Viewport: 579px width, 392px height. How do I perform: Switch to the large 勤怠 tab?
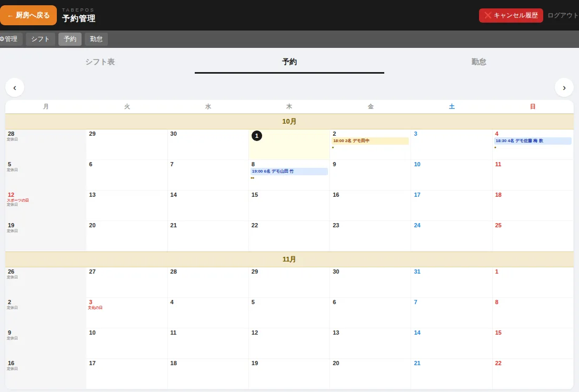478,62
